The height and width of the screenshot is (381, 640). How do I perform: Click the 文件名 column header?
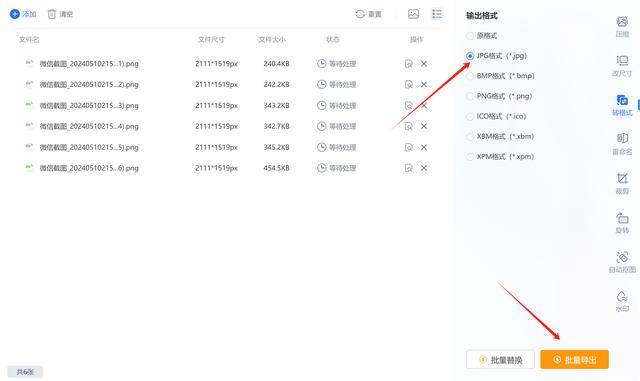pos(29,40)
